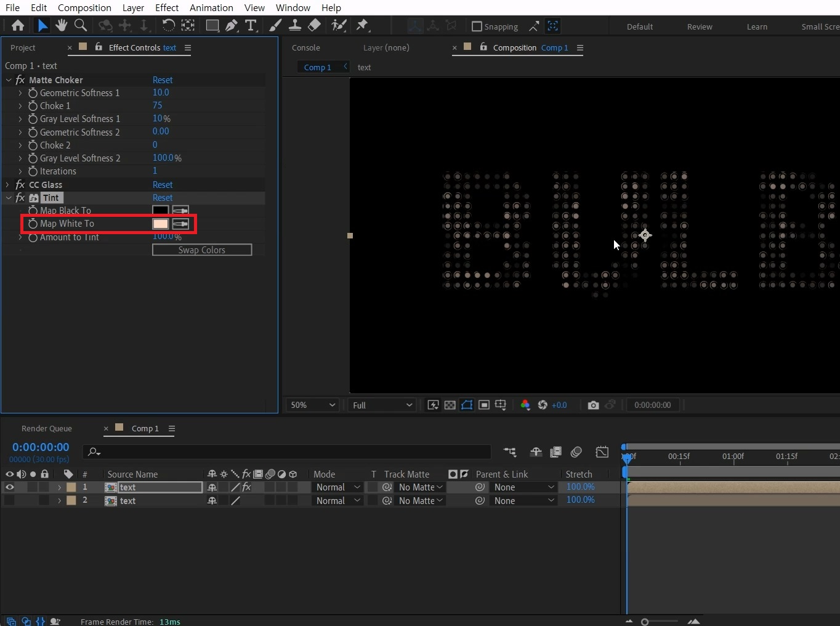
Task: Reset the Matte Choker effect
Action: coord(163,80)
